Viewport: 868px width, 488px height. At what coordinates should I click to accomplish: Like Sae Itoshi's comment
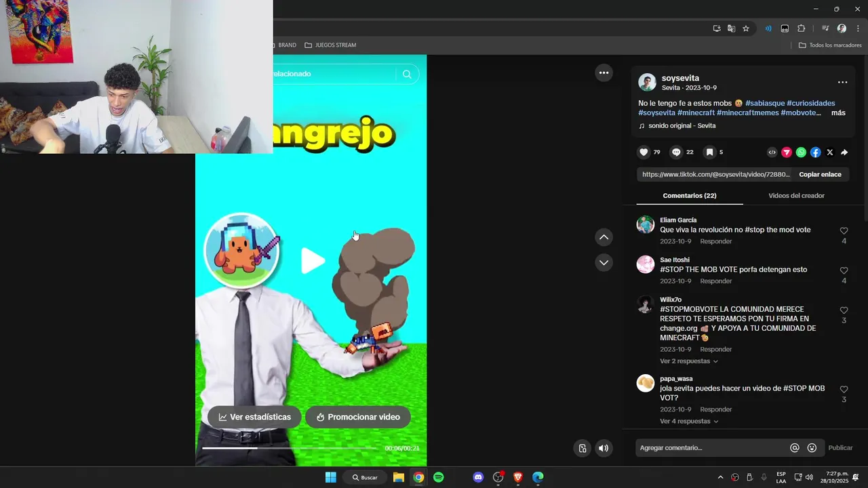844,270
